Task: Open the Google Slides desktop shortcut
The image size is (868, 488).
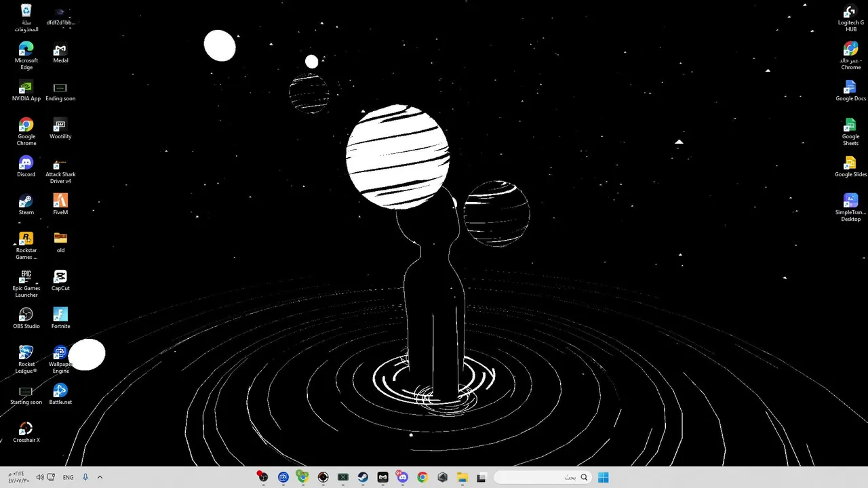Action: [850, 168]
